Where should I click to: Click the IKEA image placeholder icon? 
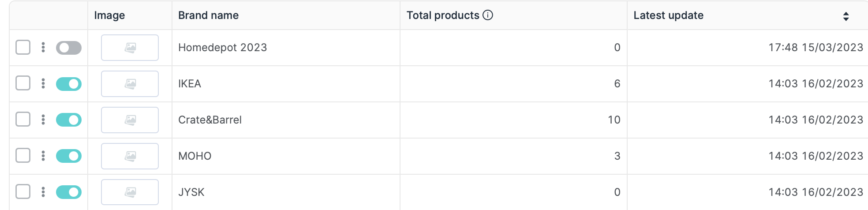coord(130,84)
